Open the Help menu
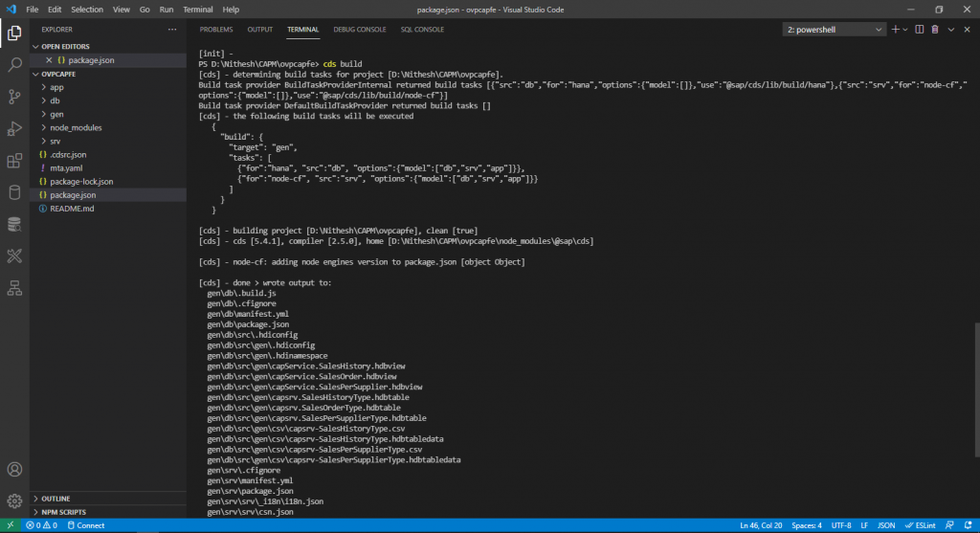Viewport: 980px width, 533px height. point(231,10)
